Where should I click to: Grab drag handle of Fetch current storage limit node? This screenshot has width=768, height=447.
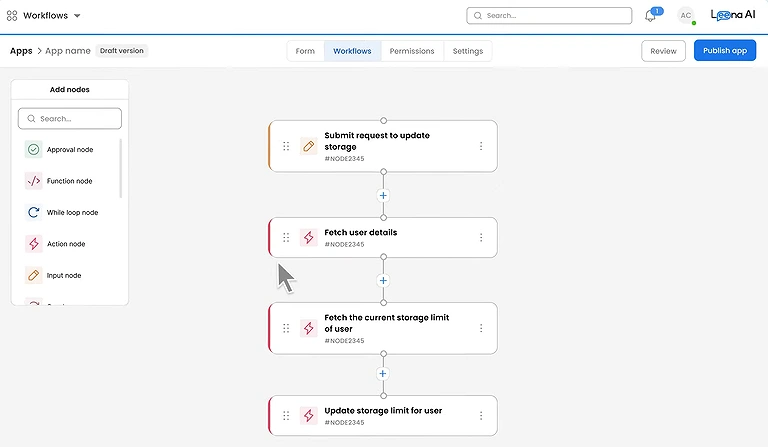click(x=286, y=328)
